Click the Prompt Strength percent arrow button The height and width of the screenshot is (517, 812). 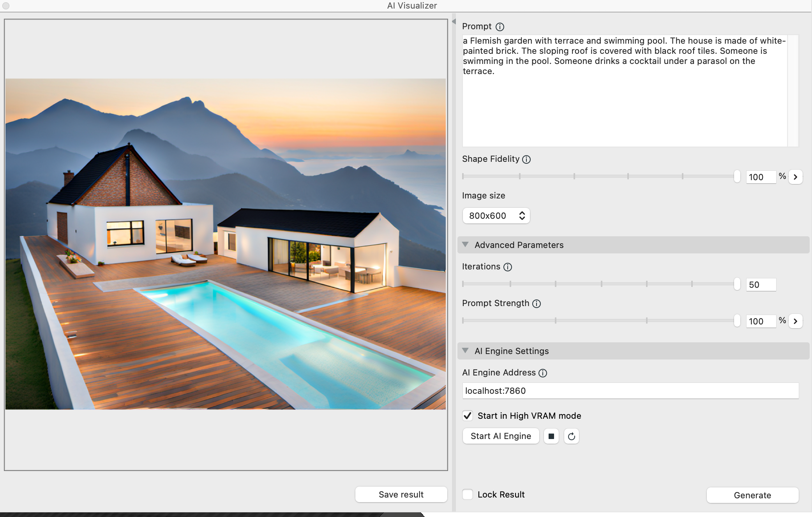[795, 321]
